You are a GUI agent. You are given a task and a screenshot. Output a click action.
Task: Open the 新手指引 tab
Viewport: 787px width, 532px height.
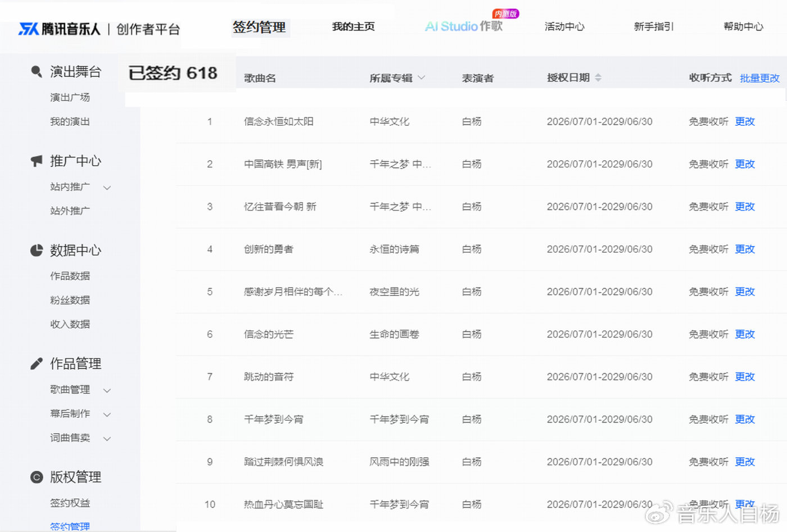click(x=654, y=26)
